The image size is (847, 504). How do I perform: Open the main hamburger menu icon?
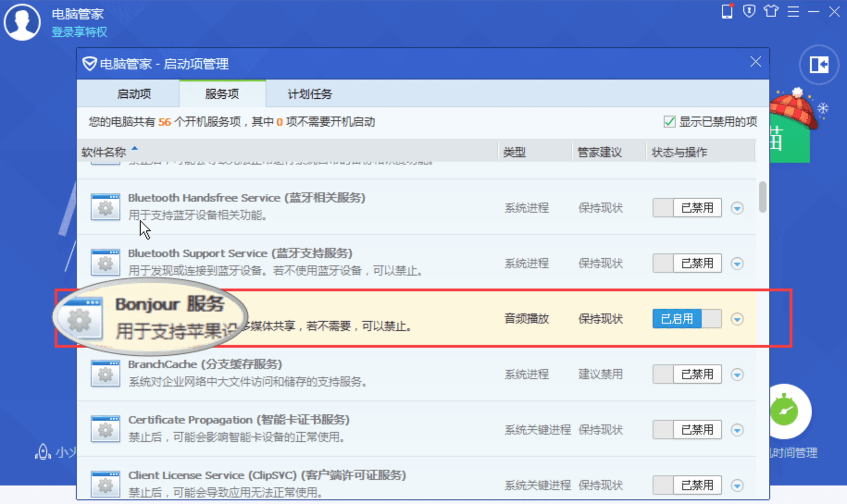pyautogui.click(x=793, y=12)
